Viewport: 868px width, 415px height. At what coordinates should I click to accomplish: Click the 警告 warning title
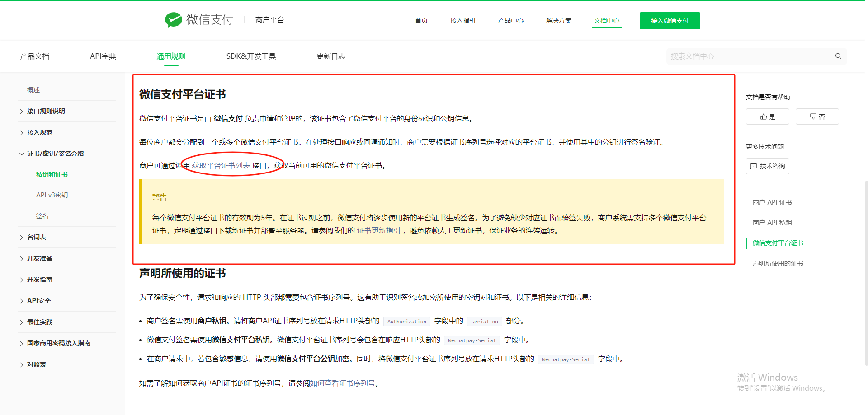click(160, 197)
